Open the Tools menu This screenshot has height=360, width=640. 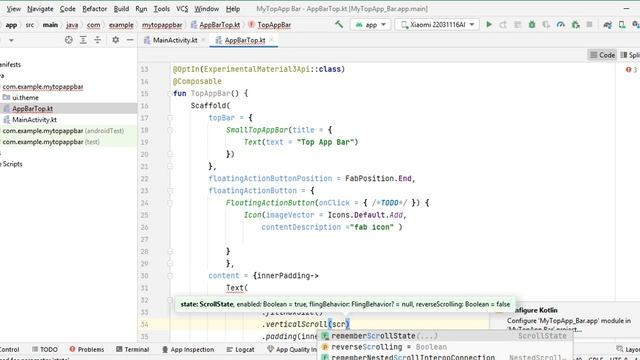(x=162, y=9)
